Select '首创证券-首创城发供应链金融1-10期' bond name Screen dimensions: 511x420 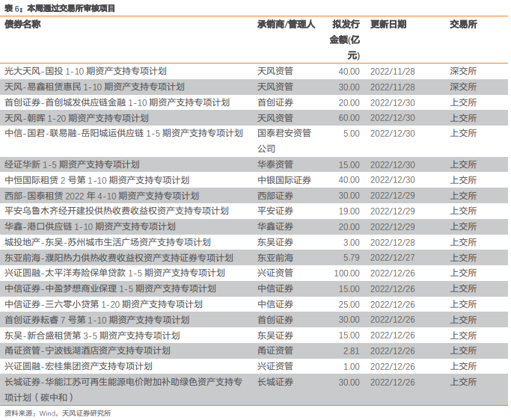pyautogui.click(x=117, y=102)
